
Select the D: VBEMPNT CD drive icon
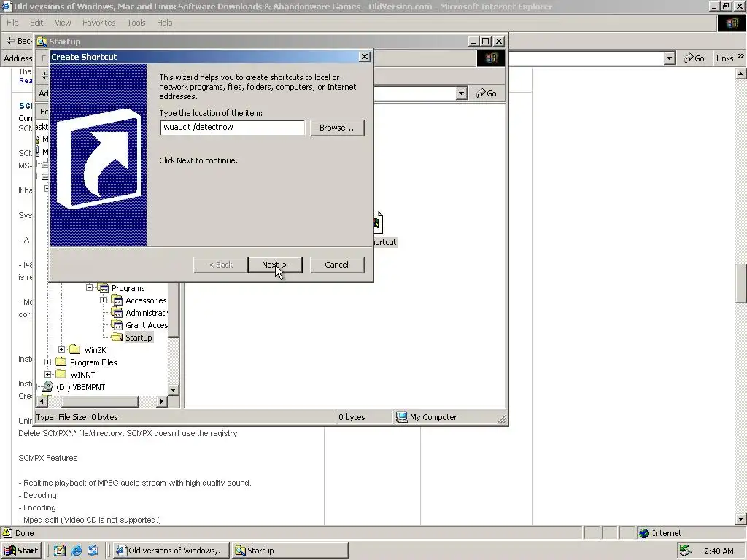pyautogui.click(x=47, y=386)
